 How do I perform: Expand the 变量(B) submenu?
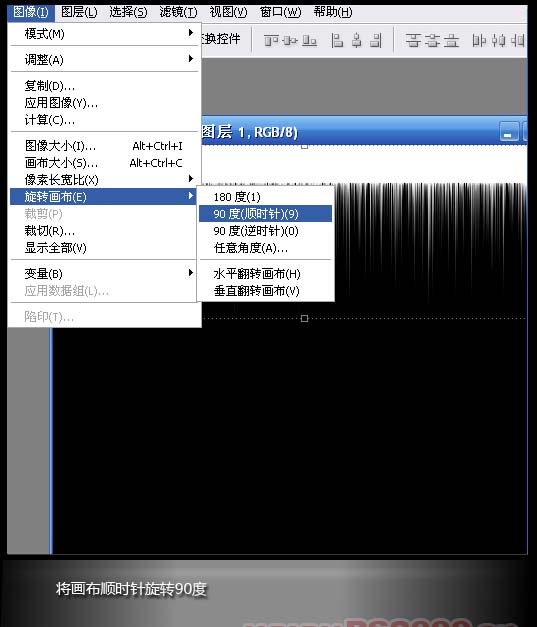pyautogui.click(x=103, y=274)
